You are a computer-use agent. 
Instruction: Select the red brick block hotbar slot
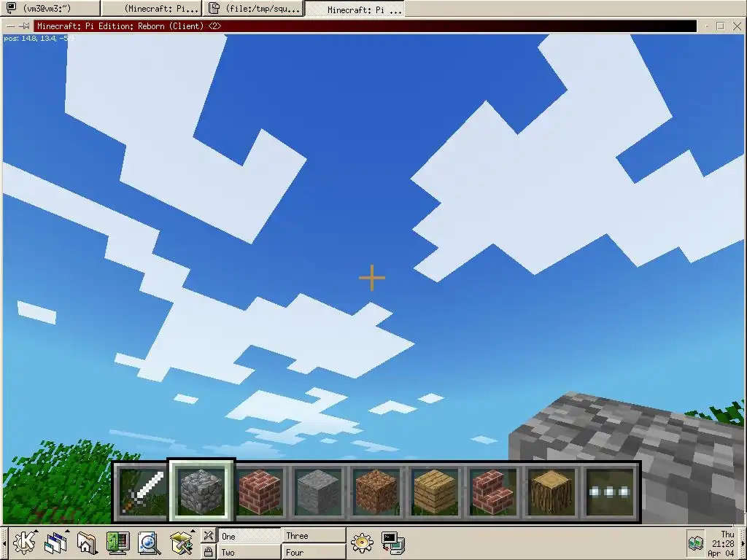coord(260,491)
